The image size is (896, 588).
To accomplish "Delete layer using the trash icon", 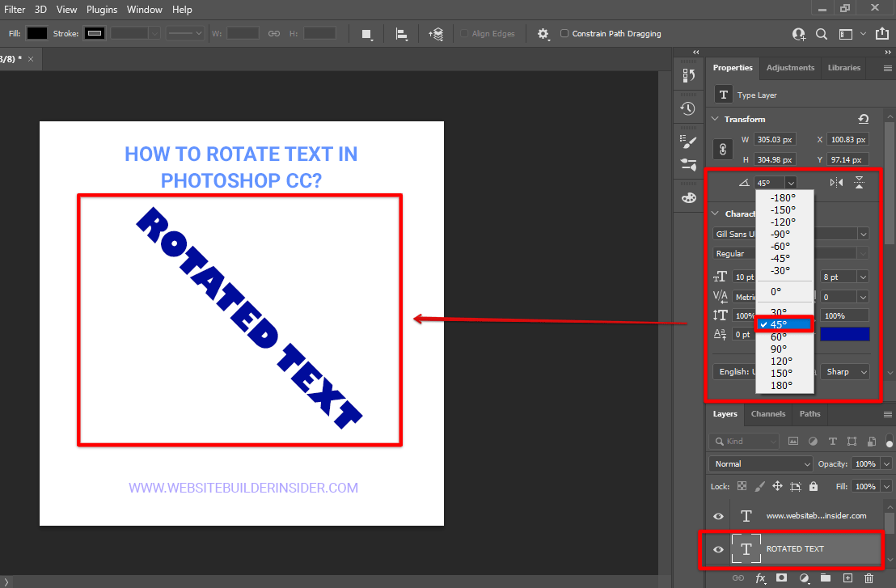I will click(869, 577).
